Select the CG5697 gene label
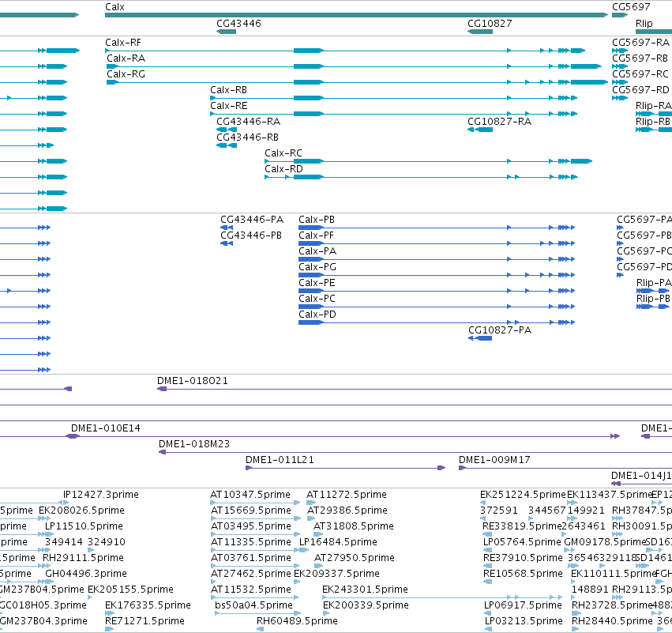The width and height of the screenshot is (672, 633). (631, 7)
